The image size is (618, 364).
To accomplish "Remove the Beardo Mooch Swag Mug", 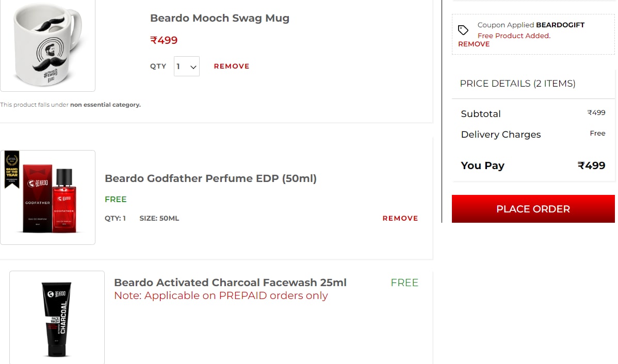I will point(231,66).
